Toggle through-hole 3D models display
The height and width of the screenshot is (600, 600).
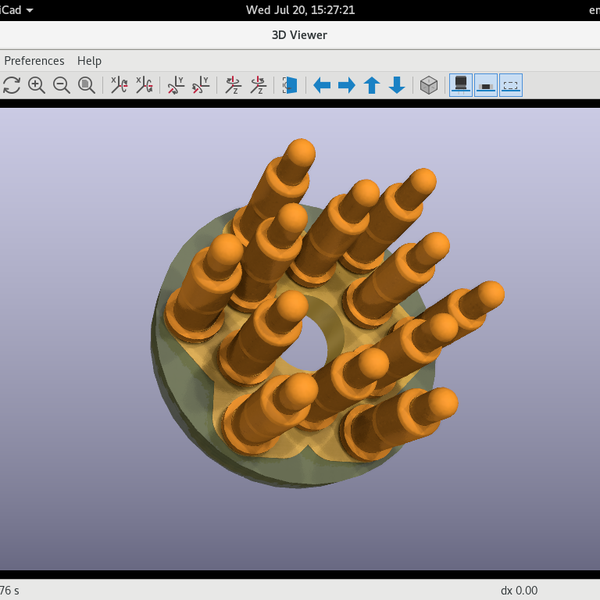tap(461, 85)
